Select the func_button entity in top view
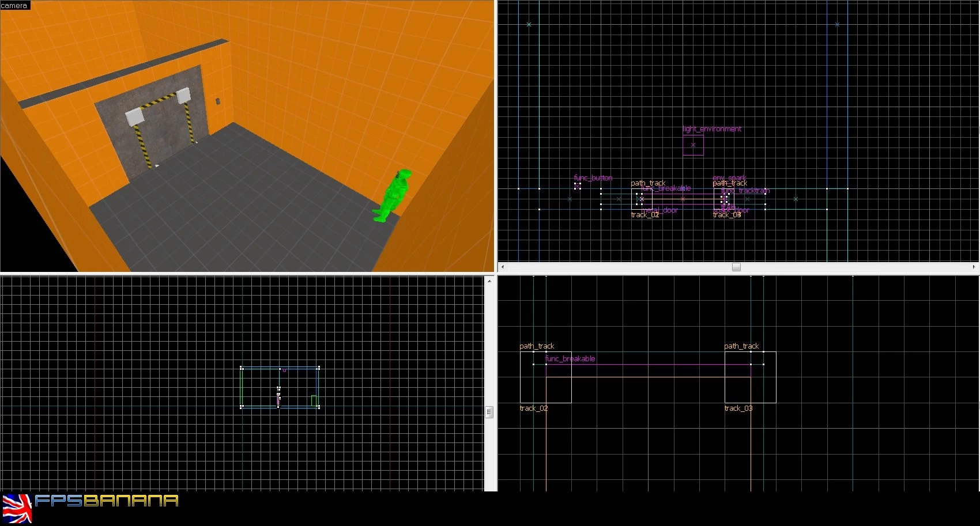Viewport: 980px width, 526px height. pos(577,186)
